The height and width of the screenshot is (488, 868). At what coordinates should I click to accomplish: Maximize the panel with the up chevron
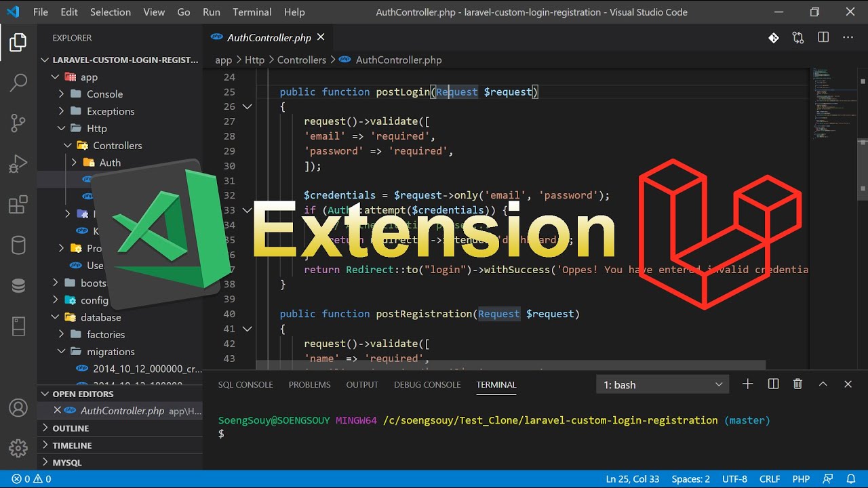click(823, 384)
